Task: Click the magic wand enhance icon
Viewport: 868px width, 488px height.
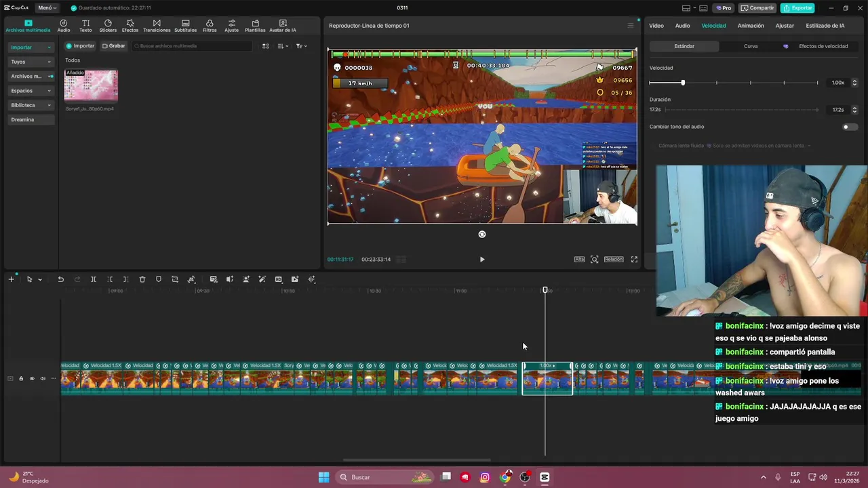Action: 262,279
